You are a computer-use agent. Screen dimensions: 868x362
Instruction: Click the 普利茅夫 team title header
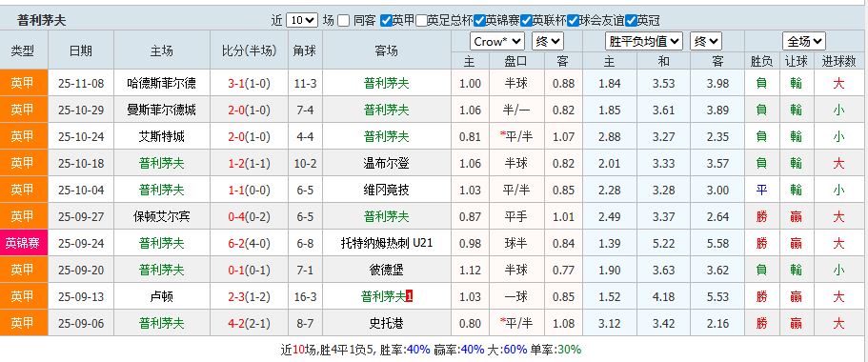[x=42, y=21]
